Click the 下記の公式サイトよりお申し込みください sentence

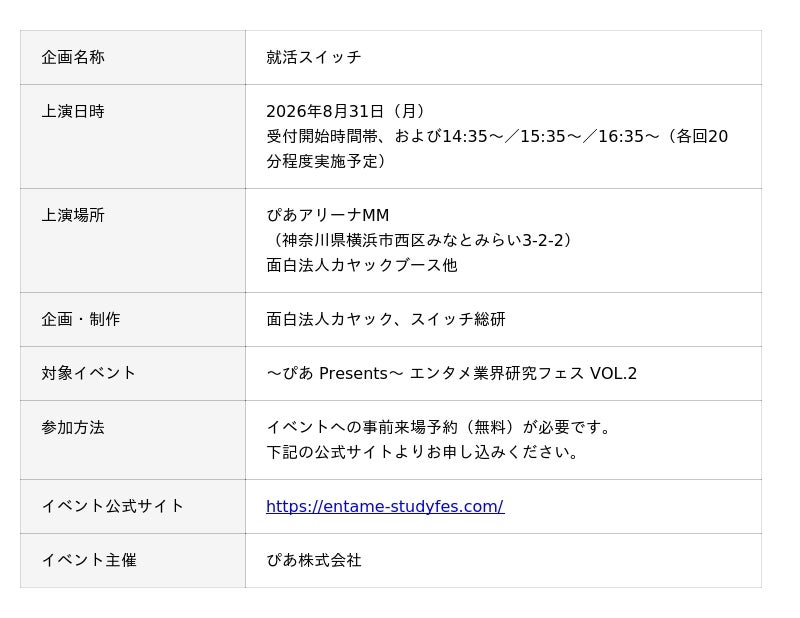click(x=422, y=452)
